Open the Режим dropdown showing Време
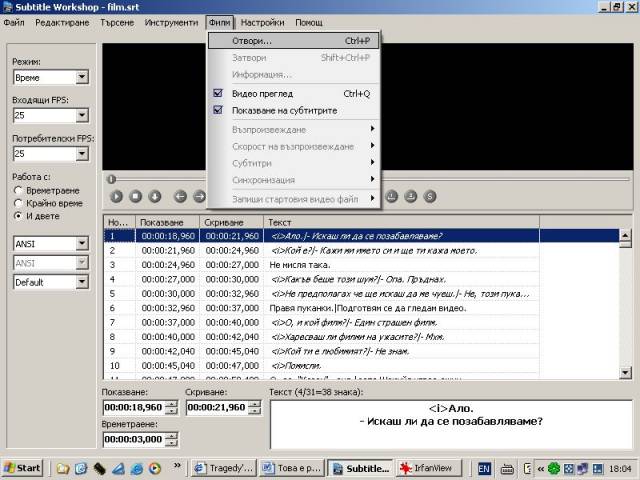Screen dimensions: 640x480 tap(51, 77)
